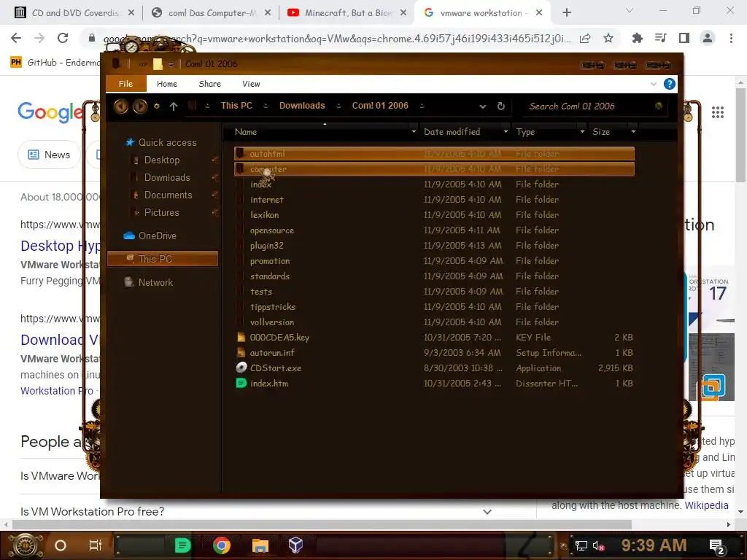Reload the Chrome page

pos(63,38)
